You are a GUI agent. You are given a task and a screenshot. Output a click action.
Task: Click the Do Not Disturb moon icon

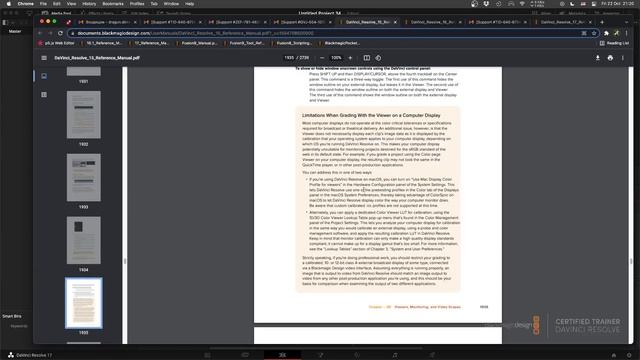(x=572, y=4)
